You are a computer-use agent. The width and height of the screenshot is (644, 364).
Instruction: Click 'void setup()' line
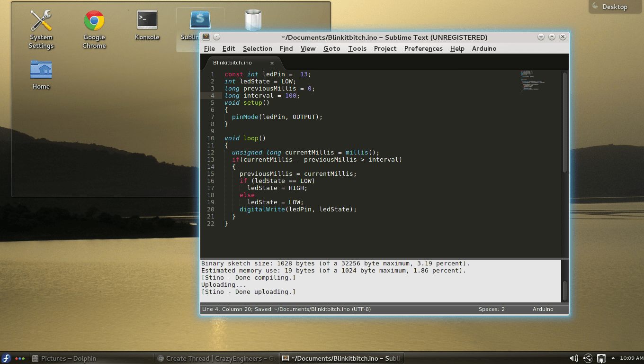(247, 102)
